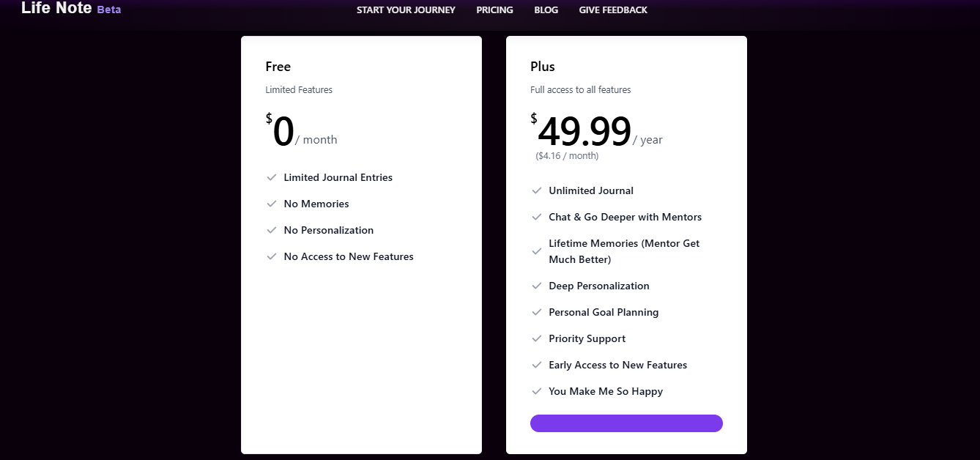This screenshot has height=460, width=980.
Task: Click checkmark icon next to Priority Support
Action: (x=537, y=338)
